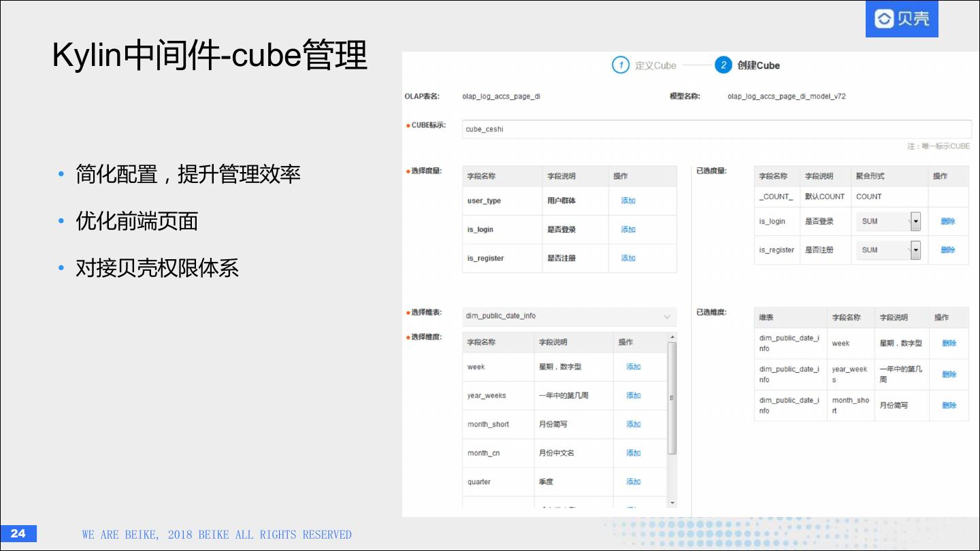Add the quarter dimension via 添加
980x551 pixels.
point(634,482)
